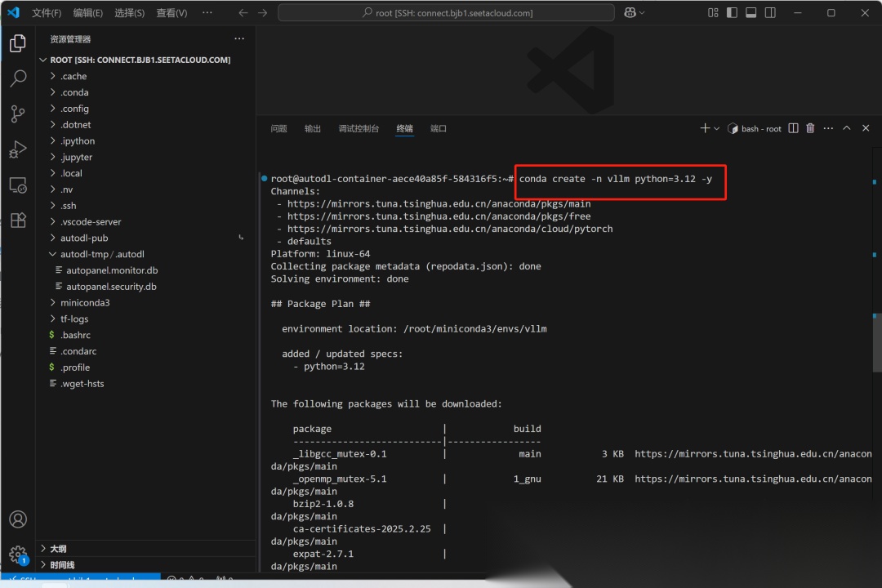Open the Extensions view
882x588 pixels.
(x=17, y=220)
